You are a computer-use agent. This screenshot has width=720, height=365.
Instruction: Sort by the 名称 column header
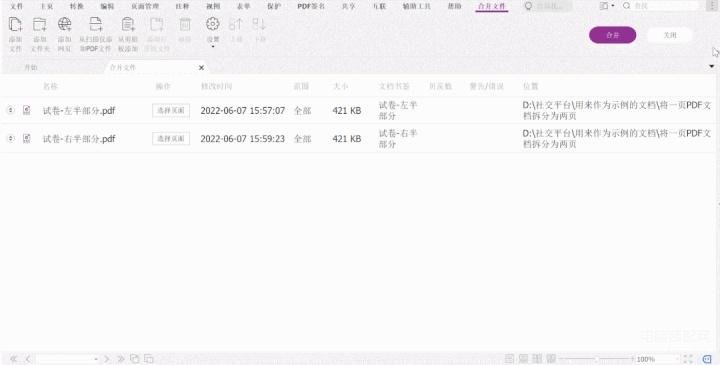click(50, 86)
